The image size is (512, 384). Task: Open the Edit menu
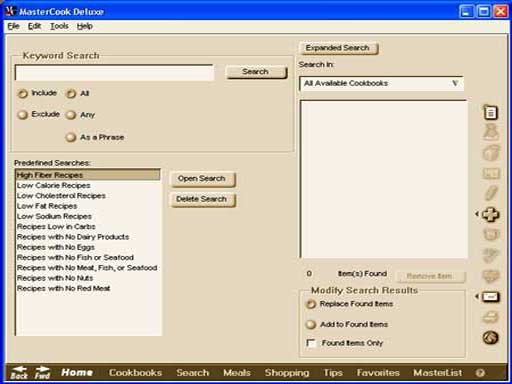point(34,26)
